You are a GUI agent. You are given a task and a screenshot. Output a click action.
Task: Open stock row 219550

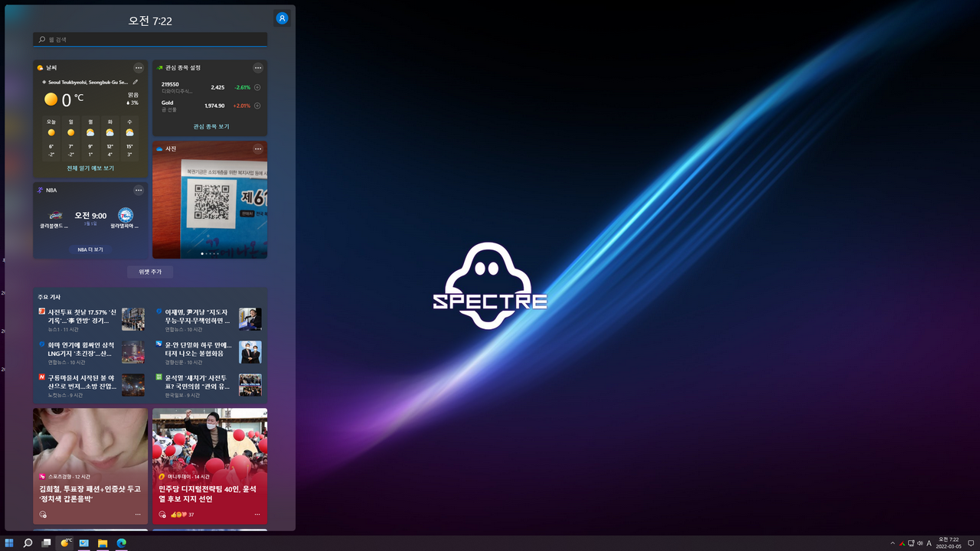pos(211,87)
